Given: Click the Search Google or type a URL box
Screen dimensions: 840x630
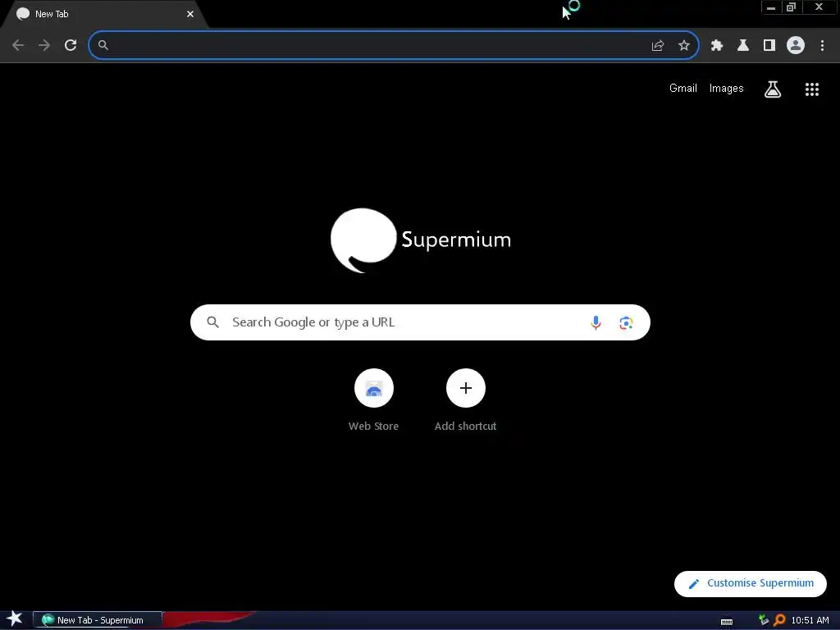Looking at the screenshot, I should pos(420,322).
